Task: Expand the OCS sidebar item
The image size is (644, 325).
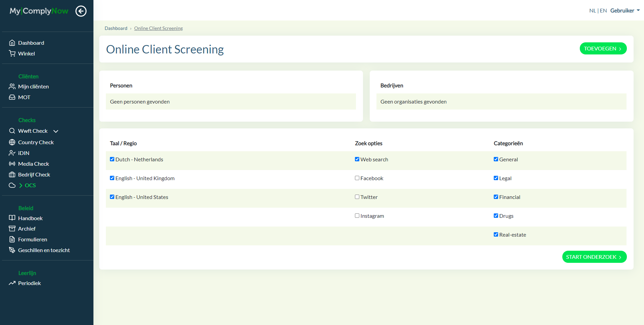Action: click(30, 185)
